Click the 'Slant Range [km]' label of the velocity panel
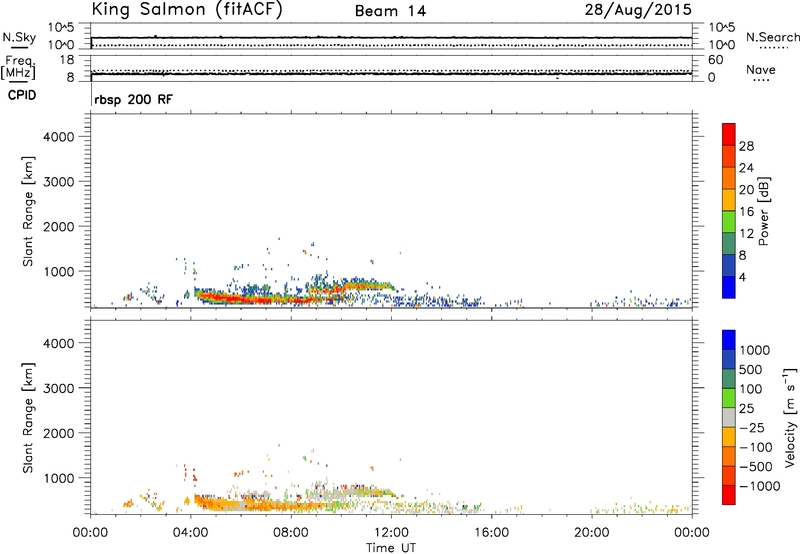 [x=28, y=418]
